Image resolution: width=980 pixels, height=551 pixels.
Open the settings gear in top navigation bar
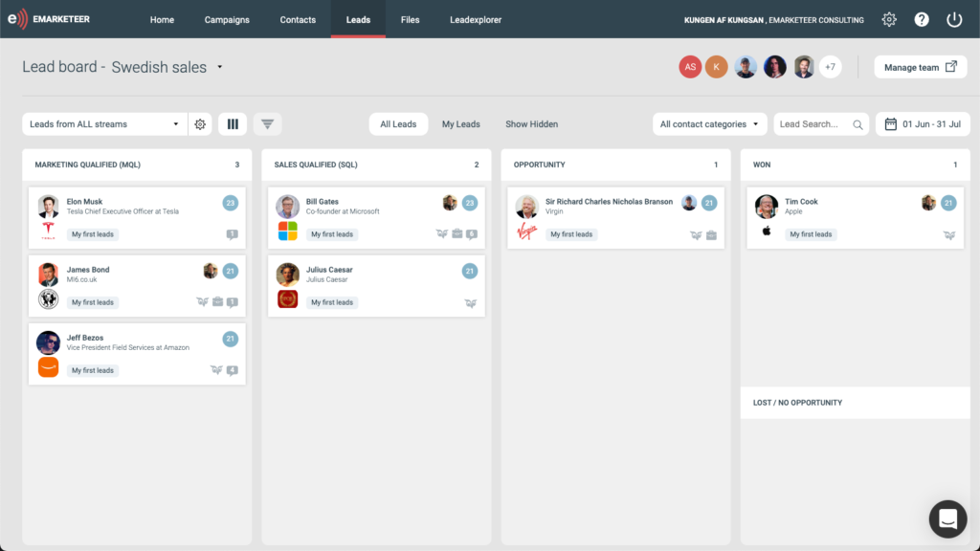[x=889, y=19]
